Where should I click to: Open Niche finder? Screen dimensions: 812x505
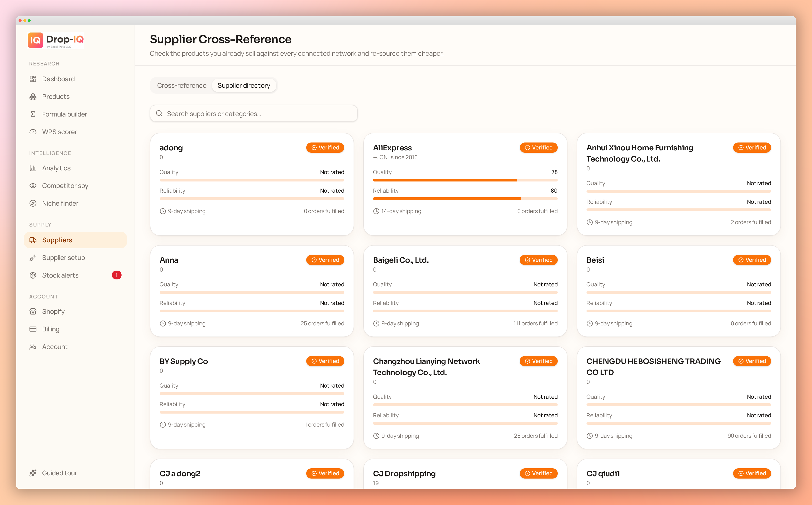click(x=75, y=203)
